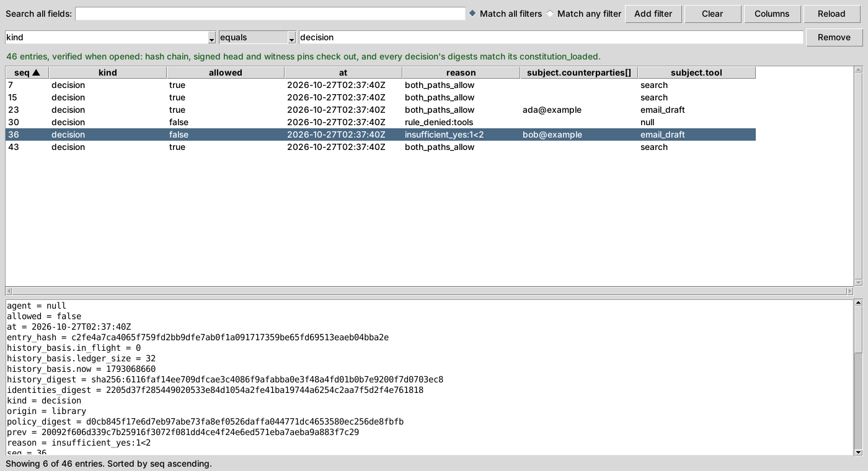Screen dimensions: 868x471
Task: Select the entry row with seq 43
Action: [x=381, y=147]
